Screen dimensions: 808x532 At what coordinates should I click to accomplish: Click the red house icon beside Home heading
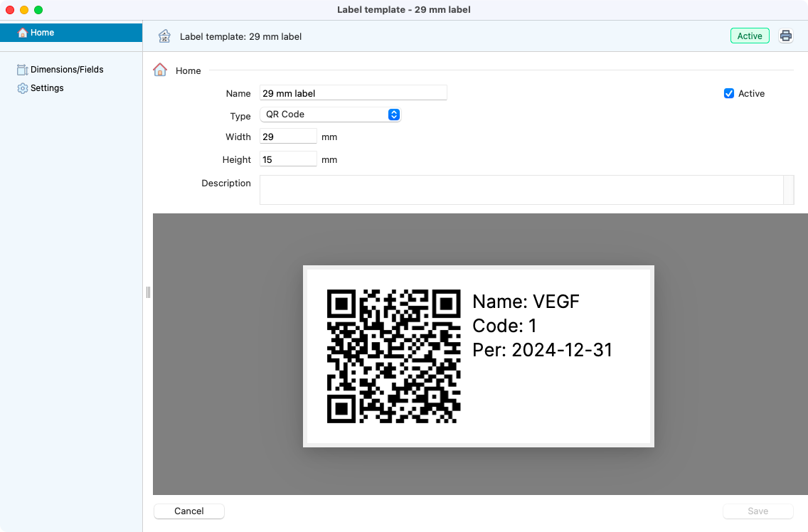click(x=160, y=70)
